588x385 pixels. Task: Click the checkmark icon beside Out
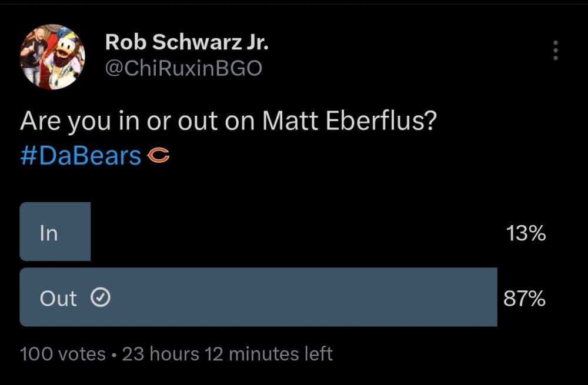101,299
